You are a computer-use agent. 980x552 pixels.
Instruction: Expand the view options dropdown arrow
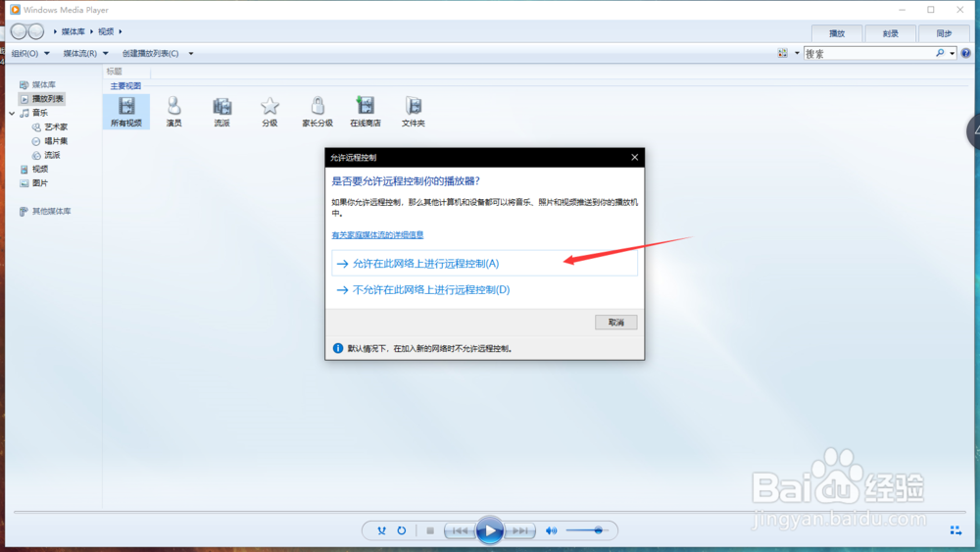tap(797, 53)
